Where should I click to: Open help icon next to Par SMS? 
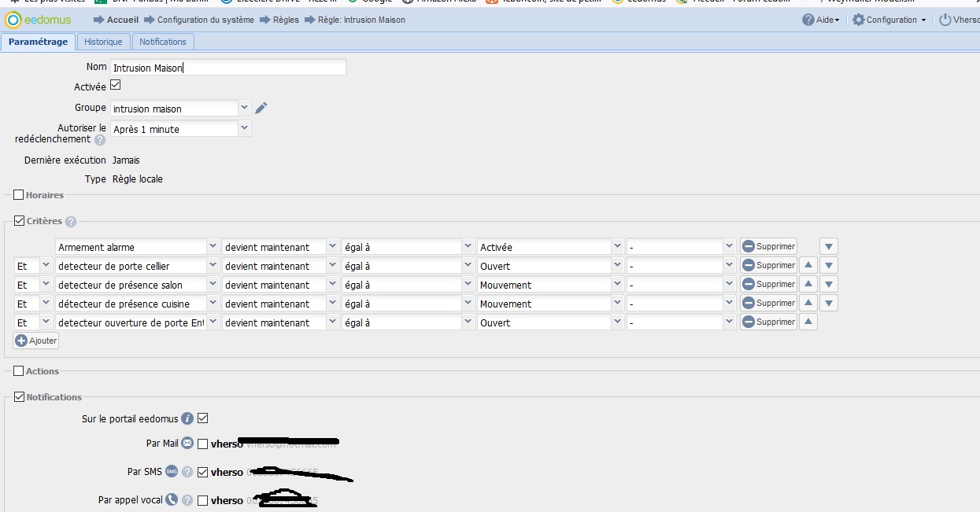187,472
